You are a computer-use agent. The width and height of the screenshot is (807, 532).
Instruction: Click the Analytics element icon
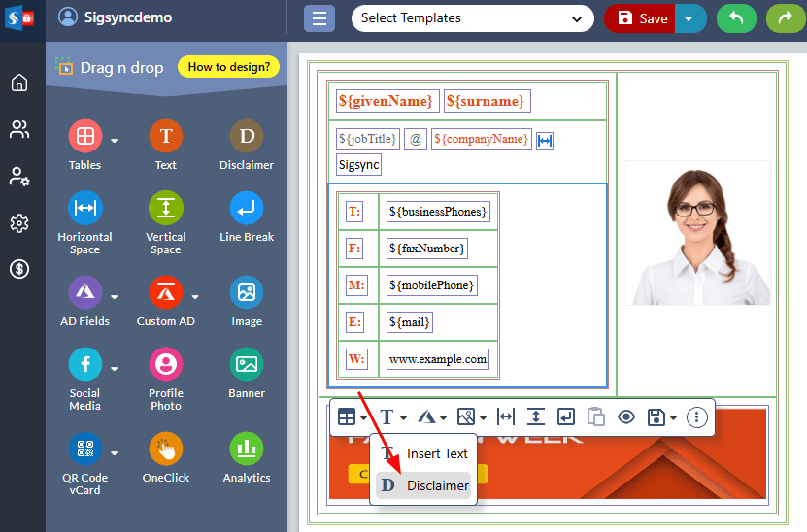[x=247, y=449]
